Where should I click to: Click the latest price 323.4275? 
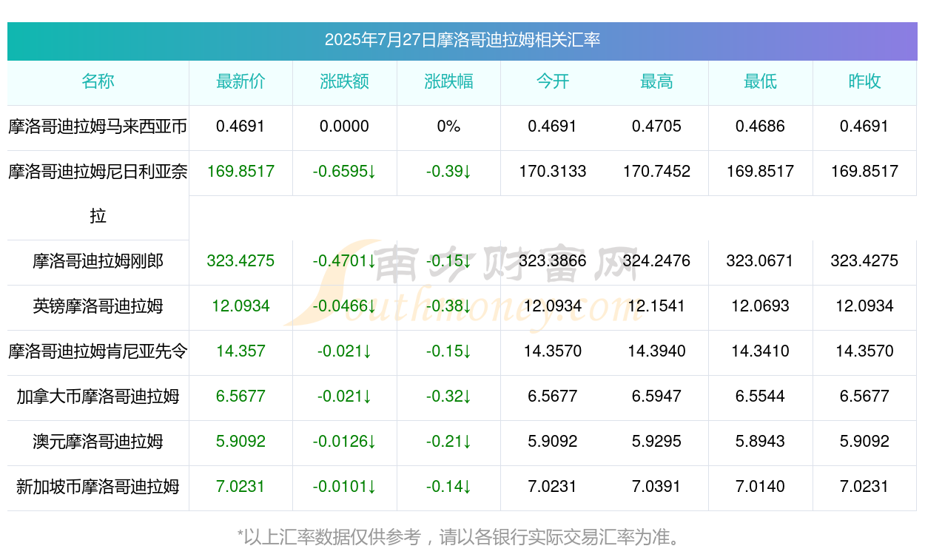point(240,261)
